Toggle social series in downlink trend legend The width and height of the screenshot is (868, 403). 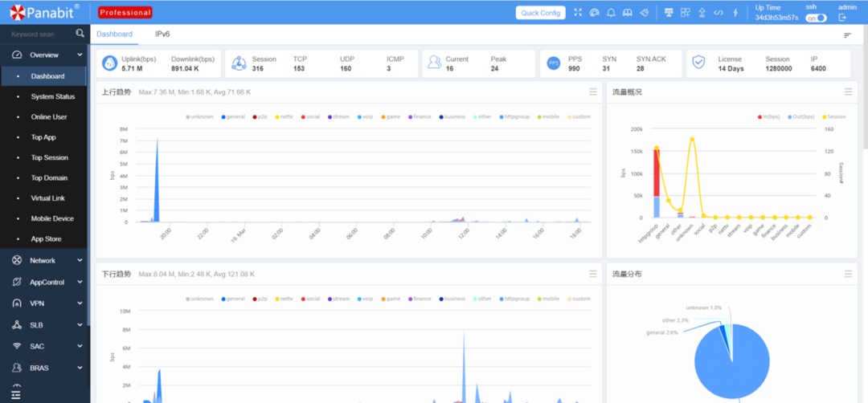tap(310, 299)
